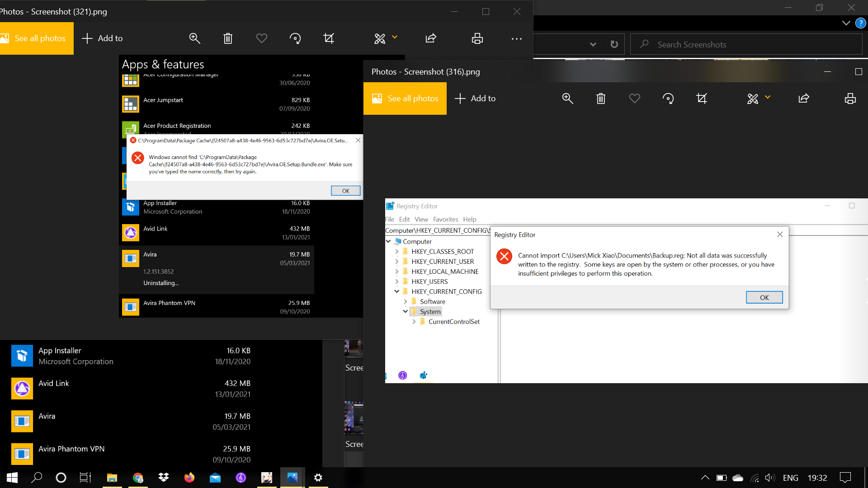Open address history dropdown in File Explorer

tap(593, 44)
